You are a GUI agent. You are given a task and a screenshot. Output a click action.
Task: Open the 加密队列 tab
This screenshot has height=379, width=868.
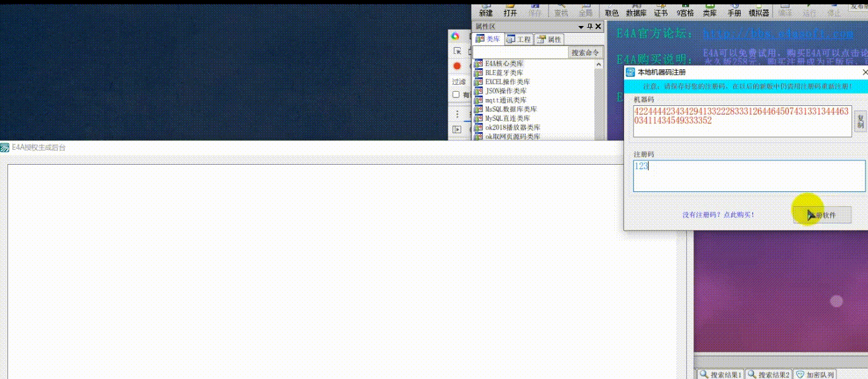814,374
